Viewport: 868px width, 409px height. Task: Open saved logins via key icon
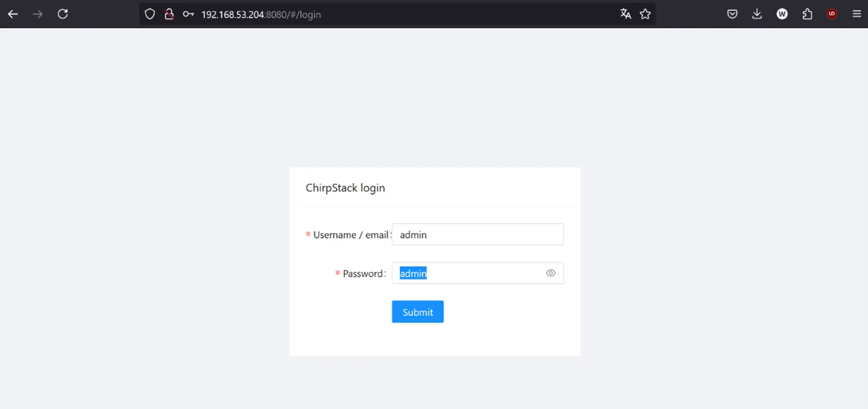coord(188,14)
